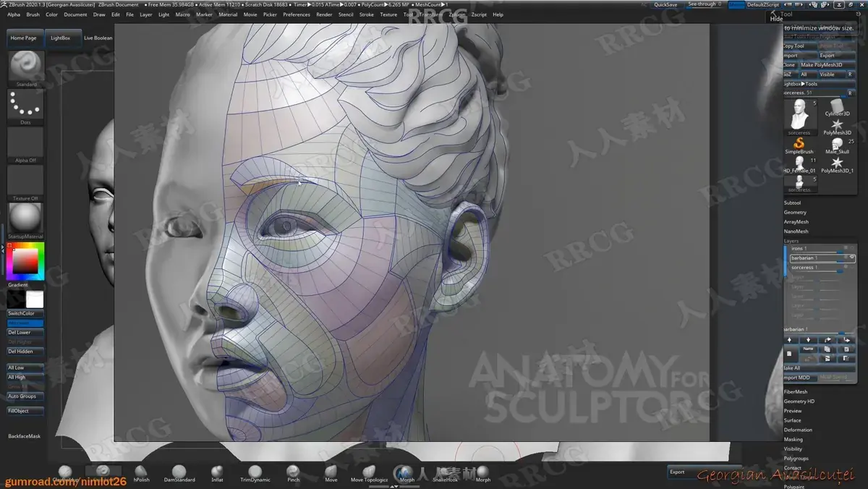Expand the Masking section

(793, 439)
